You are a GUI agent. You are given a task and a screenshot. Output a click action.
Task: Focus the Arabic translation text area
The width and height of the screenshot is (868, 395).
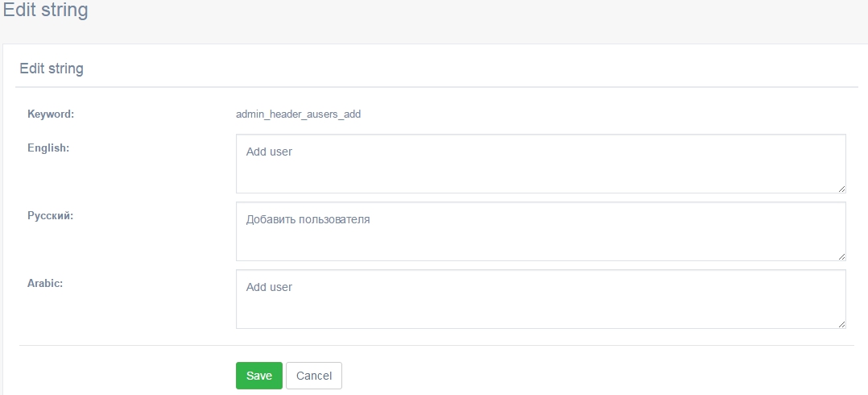pos(541,299)
